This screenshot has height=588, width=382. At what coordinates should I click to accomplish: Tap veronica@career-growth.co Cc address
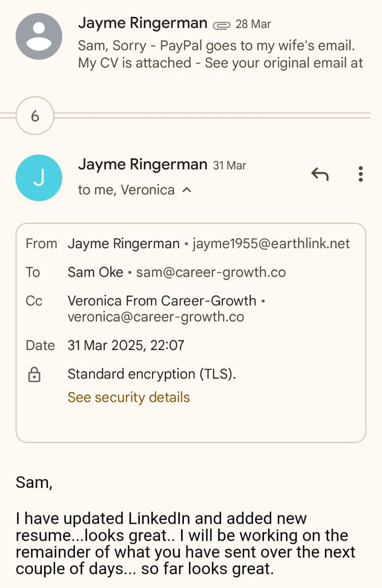[156, 317]
